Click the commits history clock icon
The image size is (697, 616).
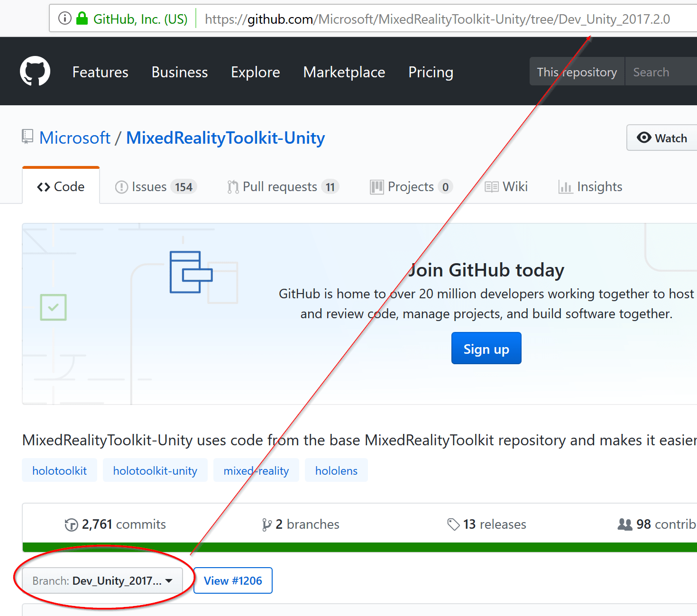tap(71, 524)
